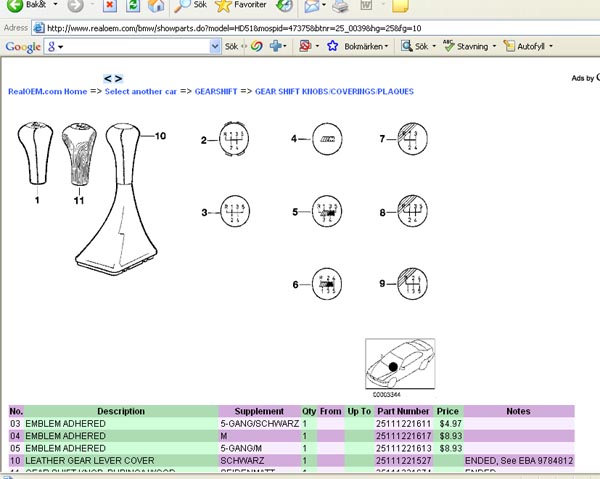600x479 pixels.
Task: Click the Stop loading icon
Action: point(110,6)
